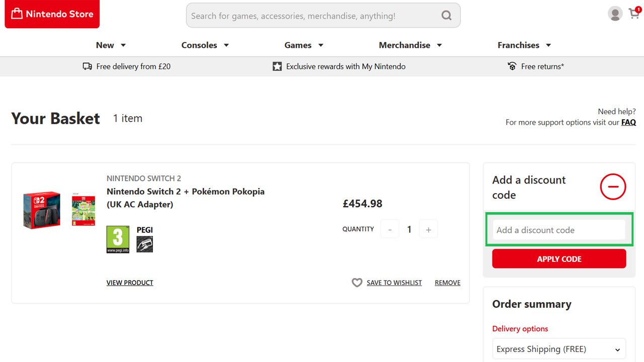Screen dimensions: 644x362
Task: Click the PEGI 3 rating badge
Action: [x=118, y=239]
